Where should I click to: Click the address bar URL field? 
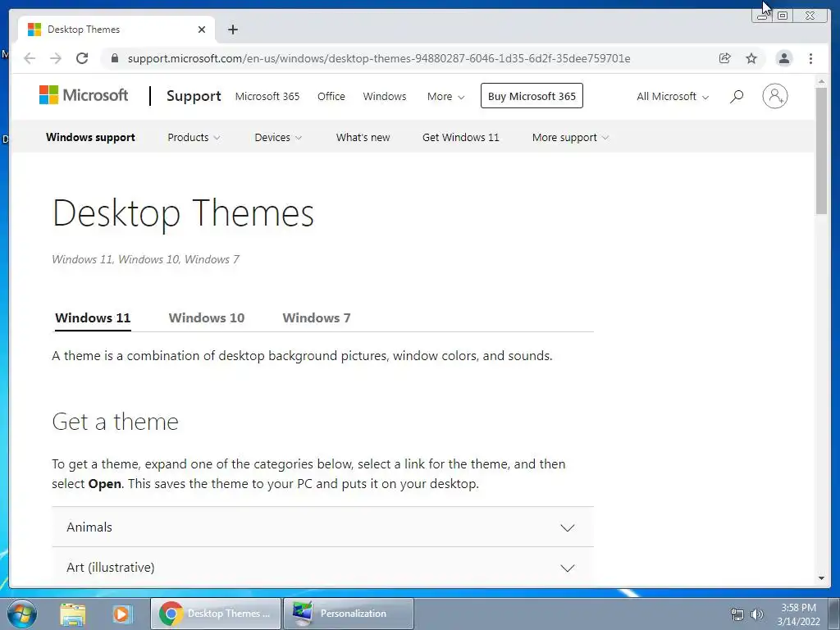[379, 58]
